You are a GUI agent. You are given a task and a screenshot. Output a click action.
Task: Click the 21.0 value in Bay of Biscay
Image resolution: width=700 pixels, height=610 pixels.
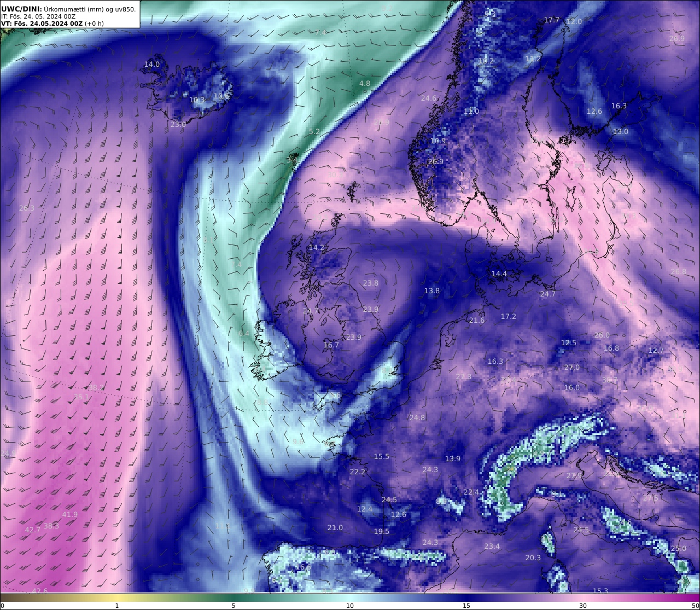[x=335, y=527]
